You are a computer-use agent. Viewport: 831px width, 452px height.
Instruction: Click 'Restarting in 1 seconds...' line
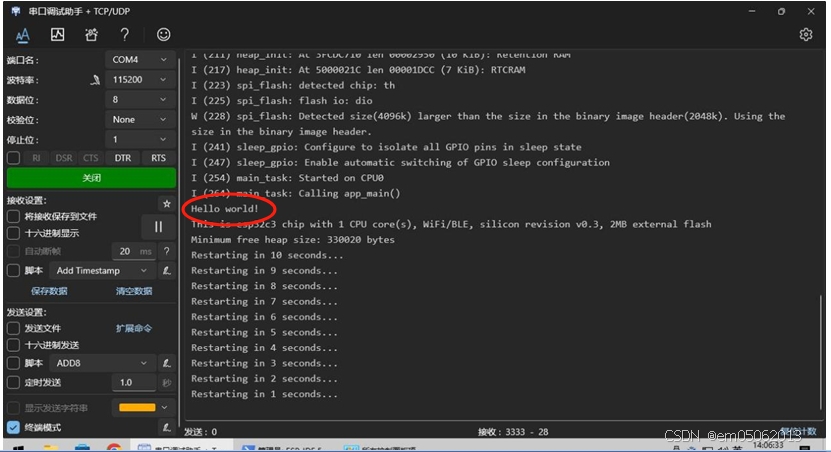pyautogui.click(x=264, y=394)
